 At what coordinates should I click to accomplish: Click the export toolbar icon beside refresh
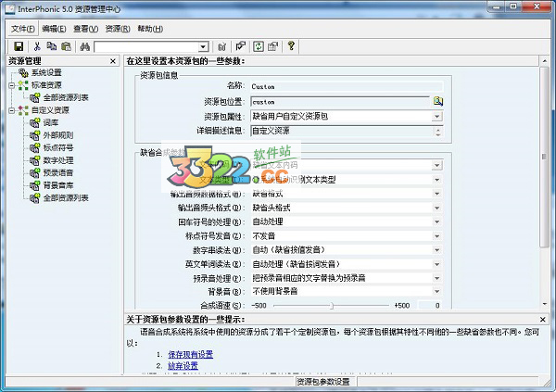[x=273, y=46]
